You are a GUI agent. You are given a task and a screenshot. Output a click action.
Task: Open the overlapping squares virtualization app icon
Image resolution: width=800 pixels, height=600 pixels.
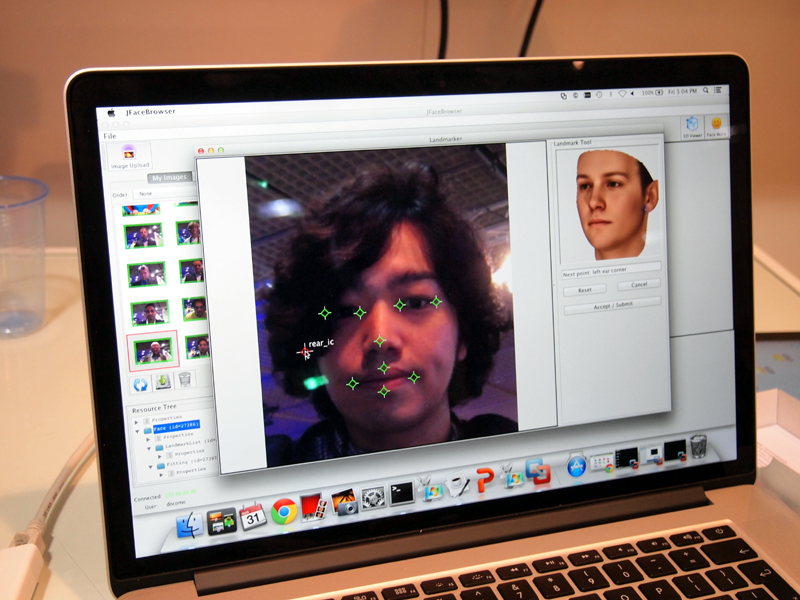pyautogui.click(x=538, y=471)
